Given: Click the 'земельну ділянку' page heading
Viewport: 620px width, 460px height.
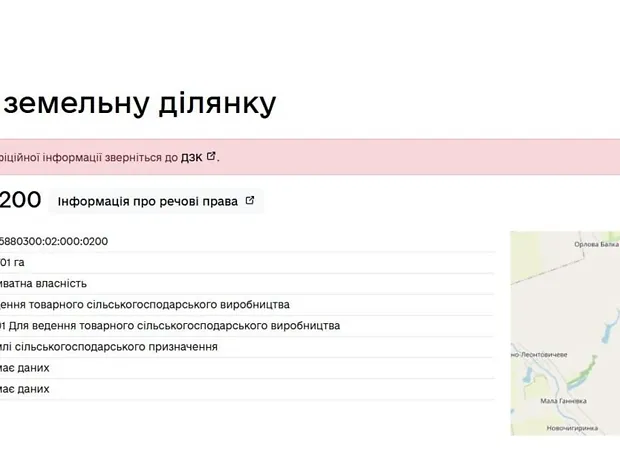Looking at the screenshot, I should coord(140,102).
